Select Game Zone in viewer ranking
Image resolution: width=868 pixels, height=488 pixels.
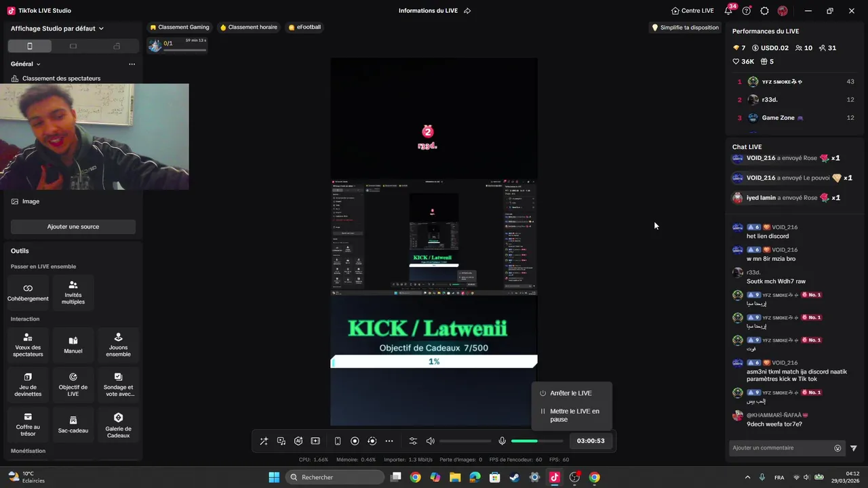(x=795, y=118)
